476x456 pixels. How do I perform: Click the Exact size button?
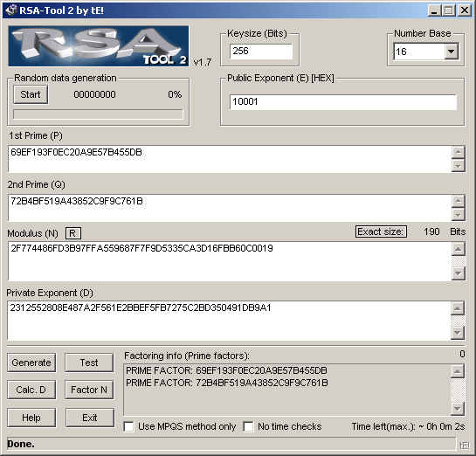click(x=381, y=231)
